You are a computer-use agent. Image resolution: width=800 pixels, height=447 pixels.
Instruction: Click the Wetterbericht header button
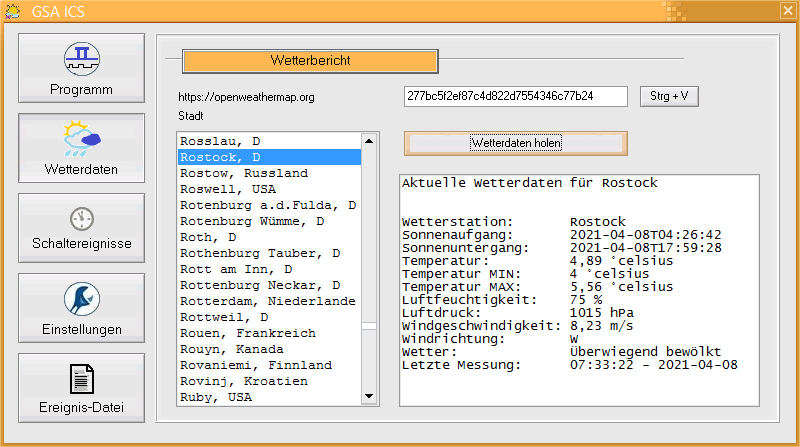click(310, 61)
